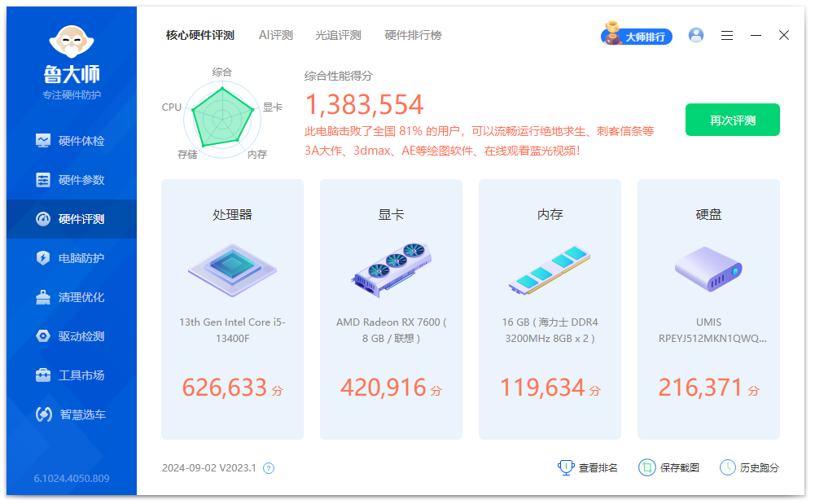This screenshot has width=815, height=504.
Task: Click the AMD Radeon RX 7600 graphics card image
Action: pos(391,269)
